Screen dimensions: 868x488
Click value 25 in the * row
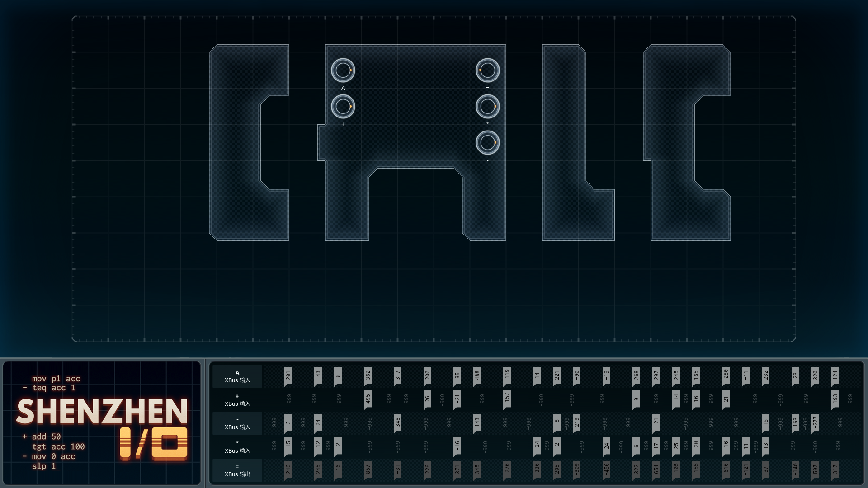[676, 446]
